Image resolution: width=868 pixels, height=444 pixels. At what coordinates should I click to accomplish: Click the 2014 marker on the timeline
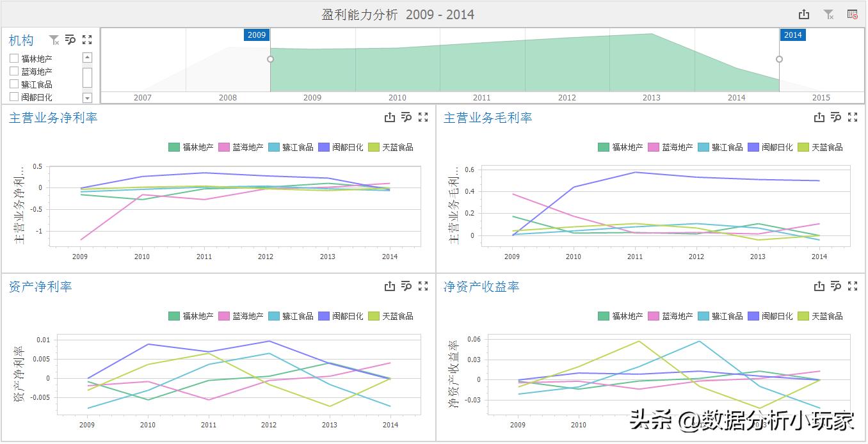point(793,35)
